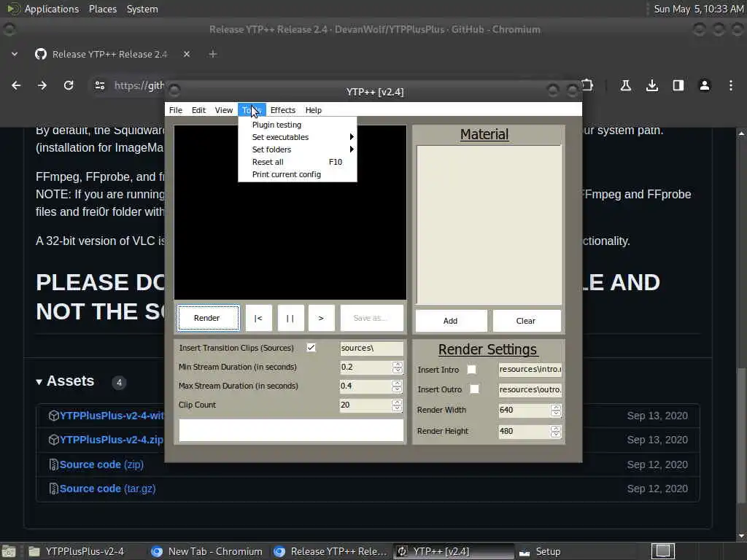Click the pause playback button
Viewport: 747px width, 560px height.
[290, 318]
